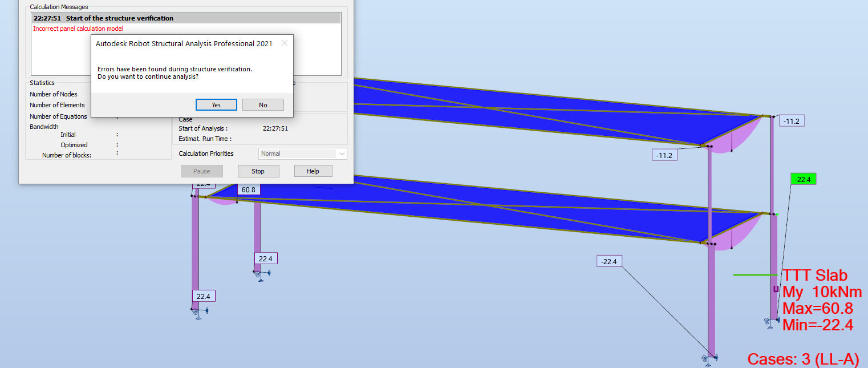The image size is (868, 368).
Task: Select the -11.2 label beside upper slab's near column
Action: 664,155
